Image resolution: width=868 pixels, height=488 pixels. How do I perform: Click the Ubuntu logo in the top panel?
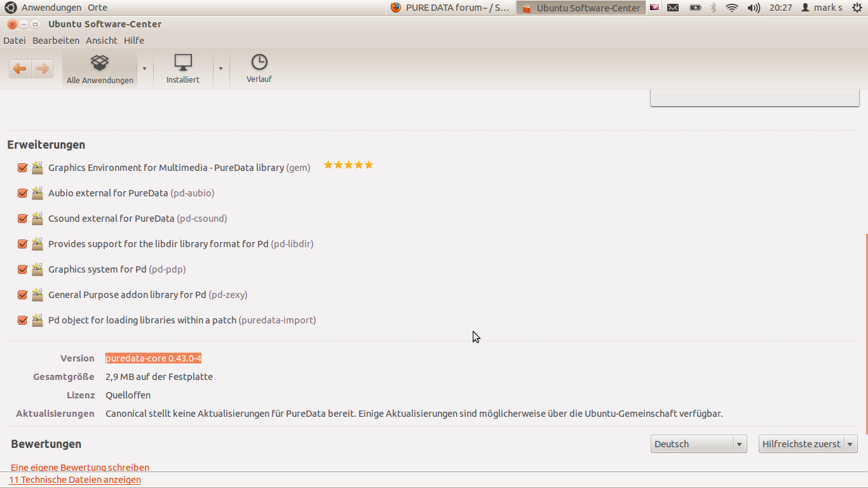pyautogui.click(x=10, y=8)
